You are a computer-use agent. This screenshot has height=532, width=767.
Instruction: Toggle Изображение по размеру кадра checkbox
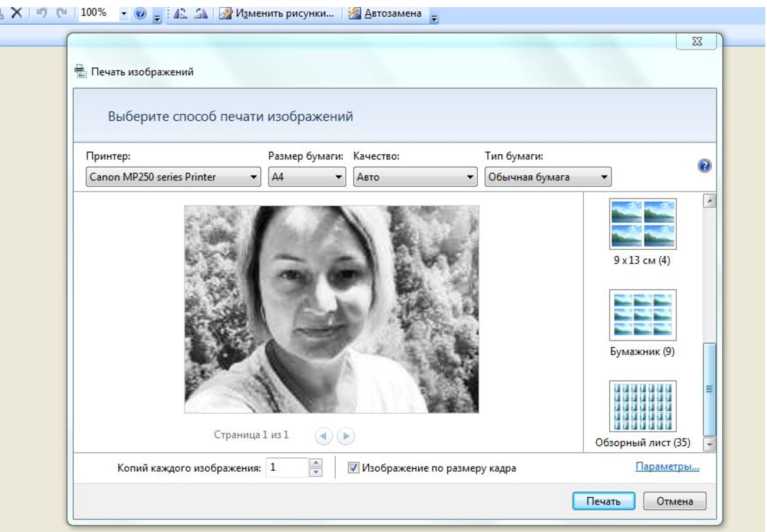click(x=353, y=468)
